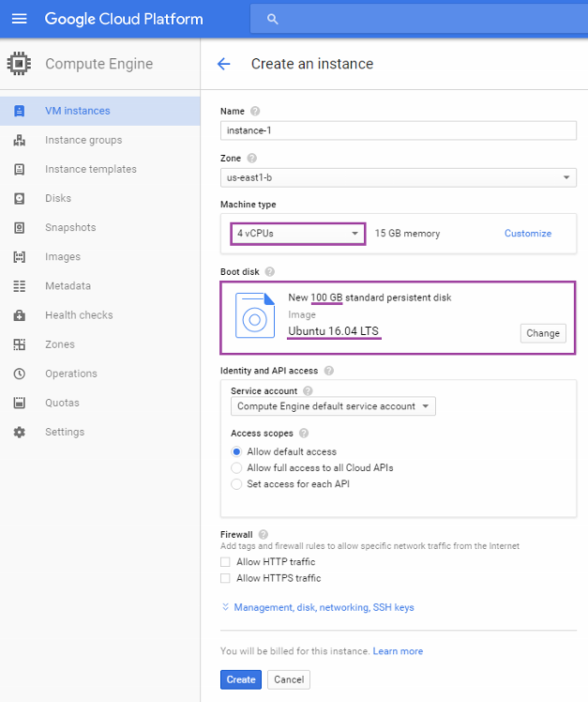The width and height of the screenshot is (588, 702).
Task: Click the Metadata list icon
Action: coord(20,286)
